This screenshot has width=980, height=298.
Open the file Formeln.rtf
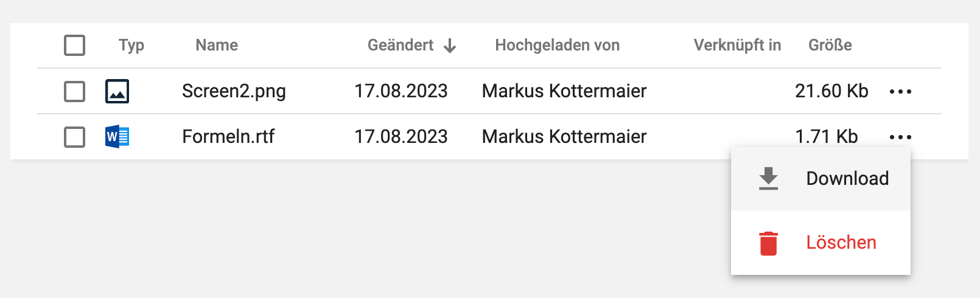tap(228, 137)
